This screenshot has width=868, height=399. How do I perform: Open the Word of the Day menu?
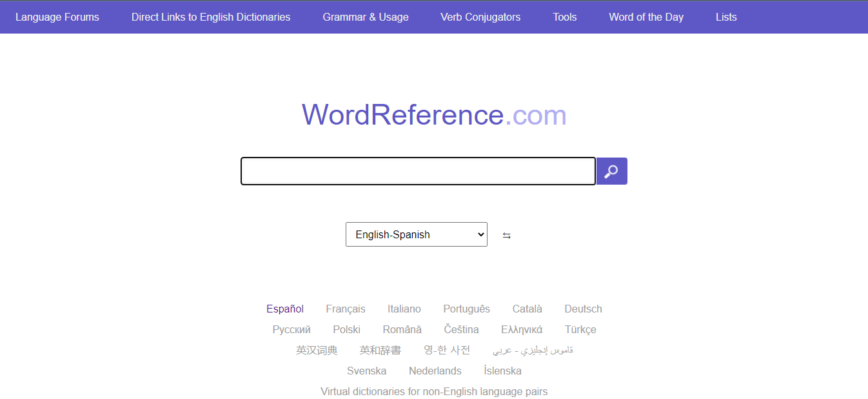646,17
